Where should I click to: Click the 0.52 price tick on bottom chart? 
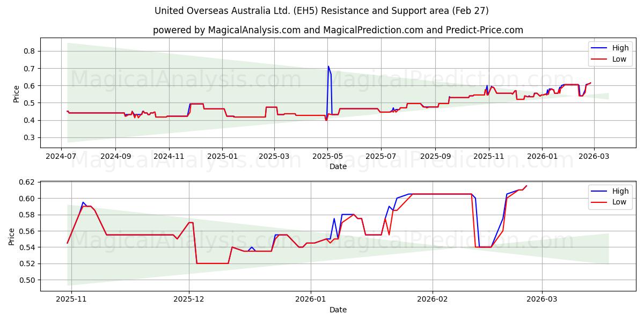click(28, 264)
